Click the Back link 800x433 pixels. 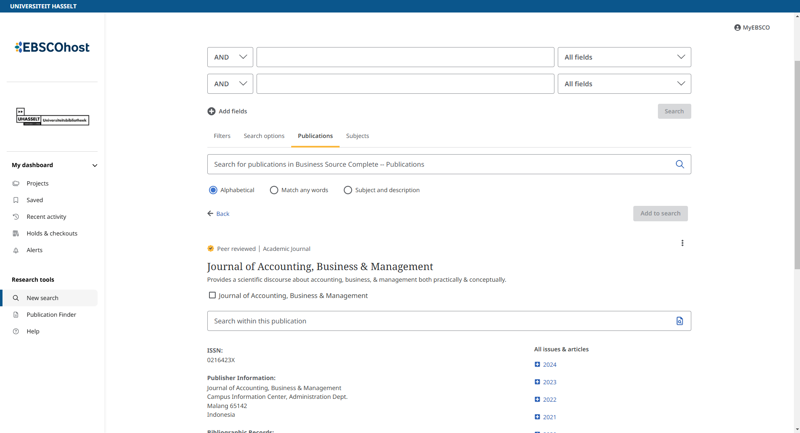point(218,213)
